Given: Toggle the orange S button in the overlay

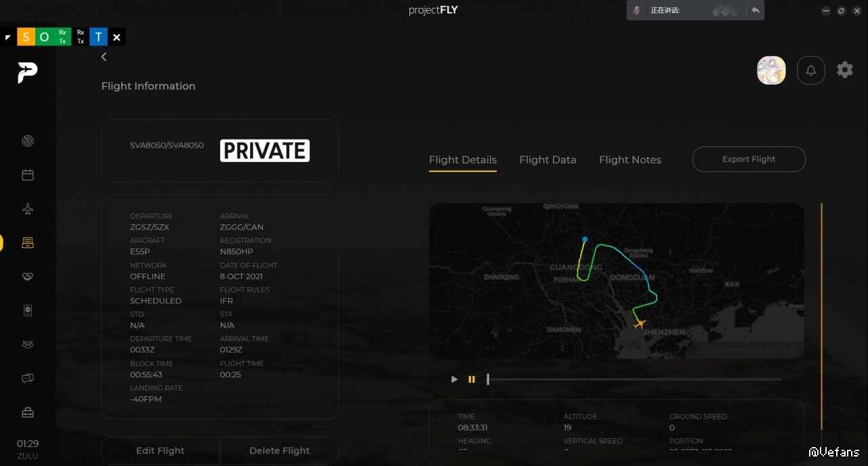Looking at the screenshot, I should click(26, 37).
